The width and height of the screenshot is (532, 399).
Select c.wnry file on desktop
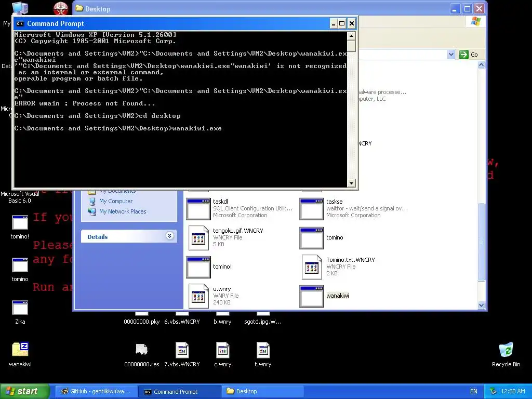click(x=222, y=350)
